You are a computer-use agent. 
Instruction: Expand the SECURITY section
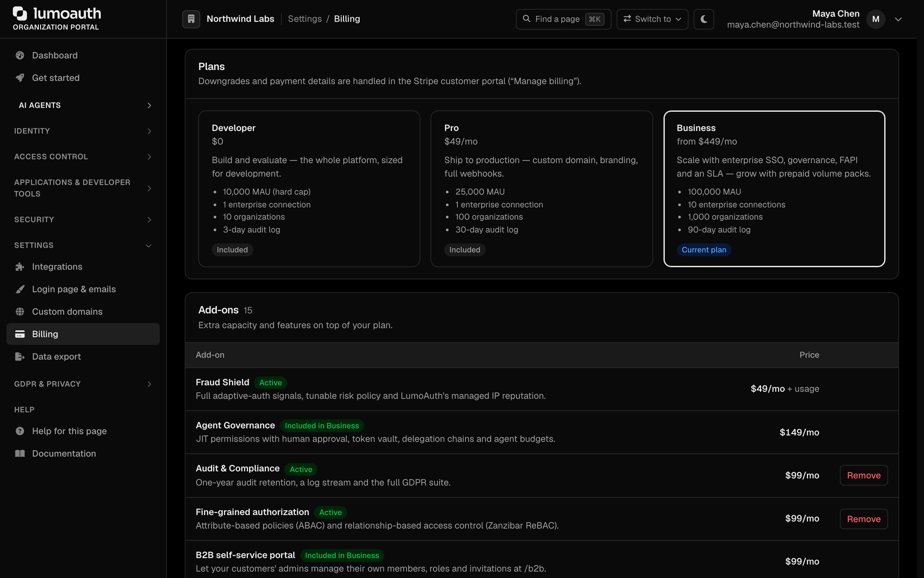[x=83, y=220]
